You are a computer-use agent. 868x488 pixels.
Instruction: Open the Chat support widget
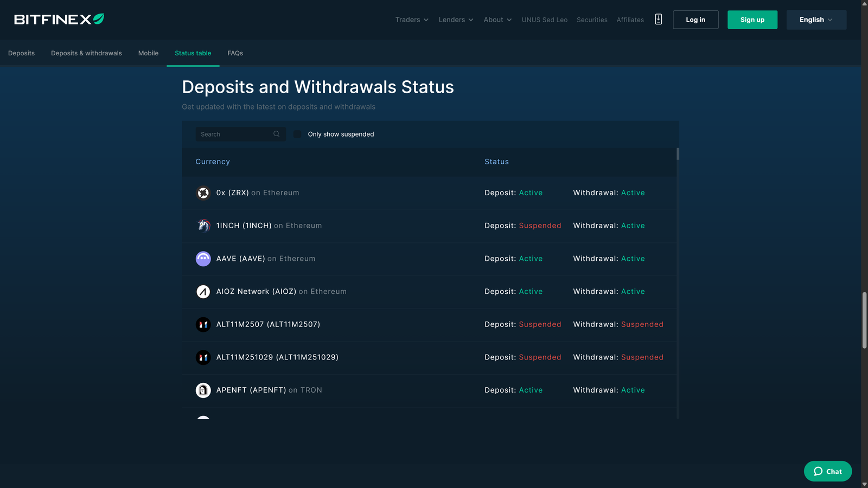(827, 471)
